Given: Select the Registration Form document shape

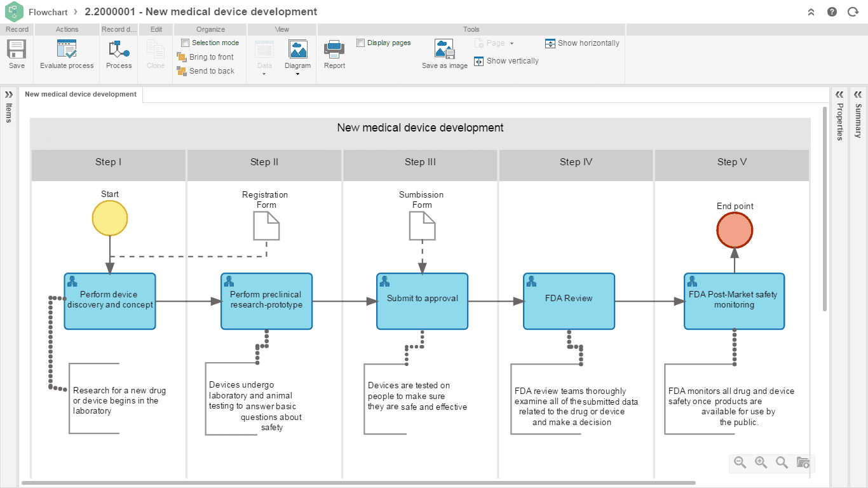Looking at the screenshot, I should [266, 226].
